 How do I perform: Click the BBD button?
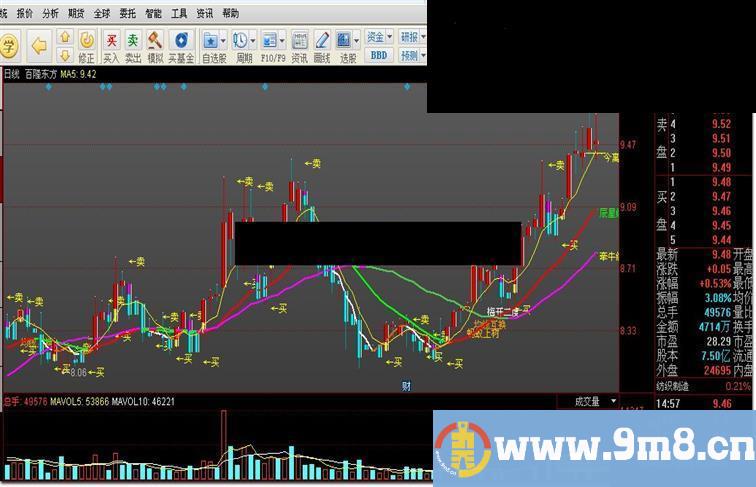click(379, 55)
